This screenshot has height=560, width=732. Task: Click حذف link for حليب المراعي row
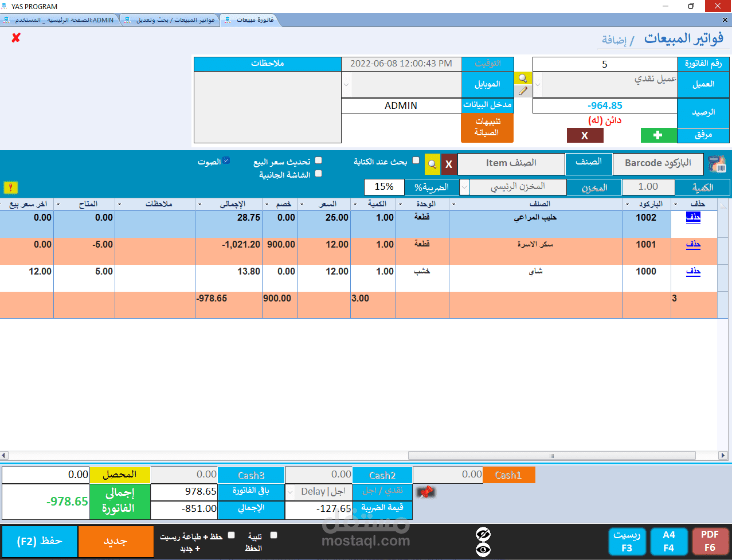click(x=693, y=217)
